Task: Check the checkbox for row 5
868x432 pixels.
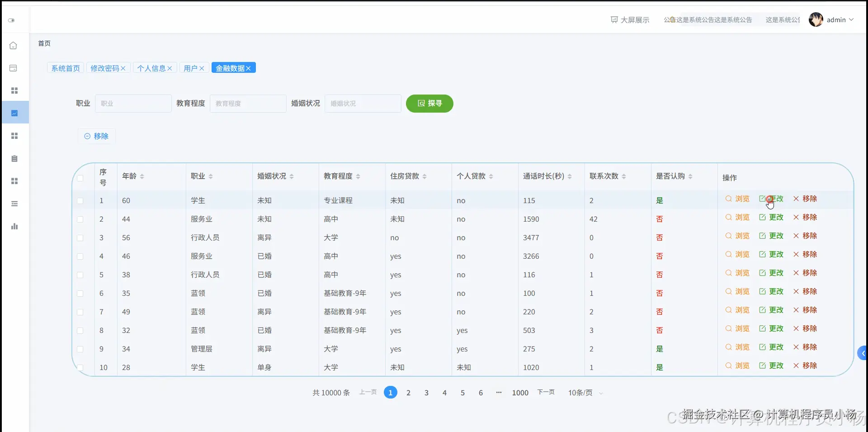Action: [x=80, y=275]
